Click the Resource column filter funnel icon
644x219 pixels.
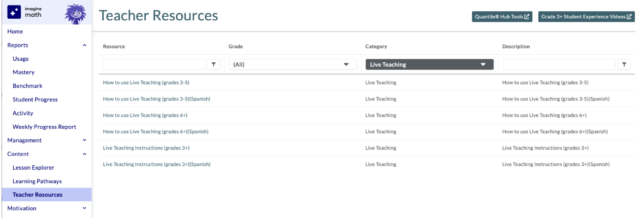click(x=214, y=64)
